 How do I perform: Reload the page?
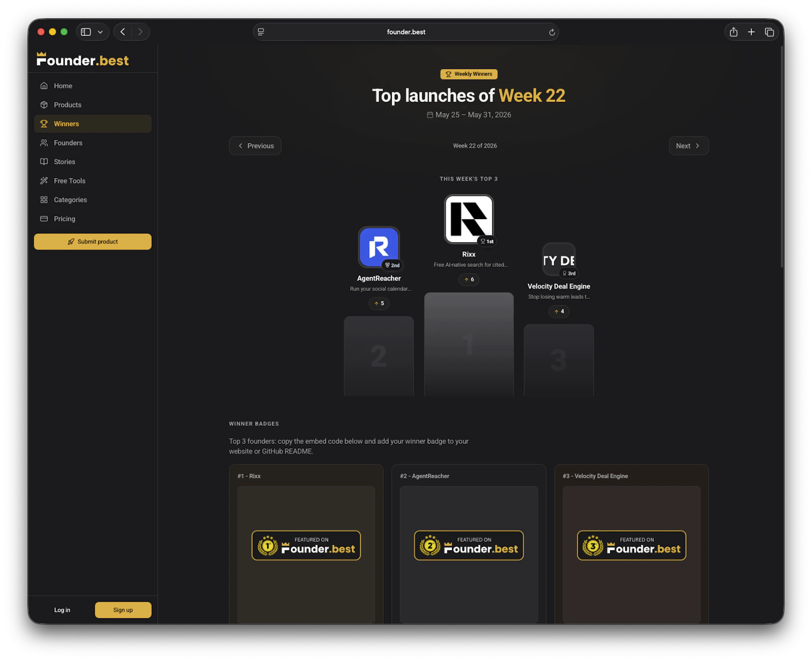(552, 32)
